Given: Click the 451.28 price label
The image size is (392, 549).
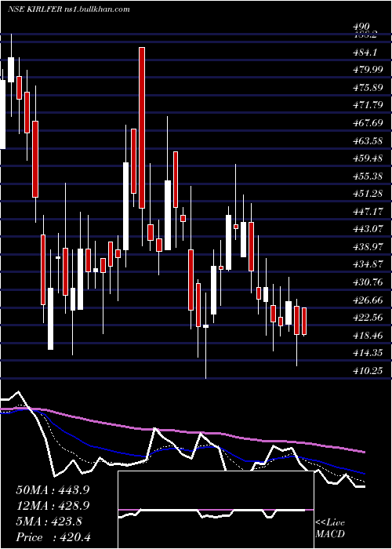Looking at the screenshot, I should 368,194.
